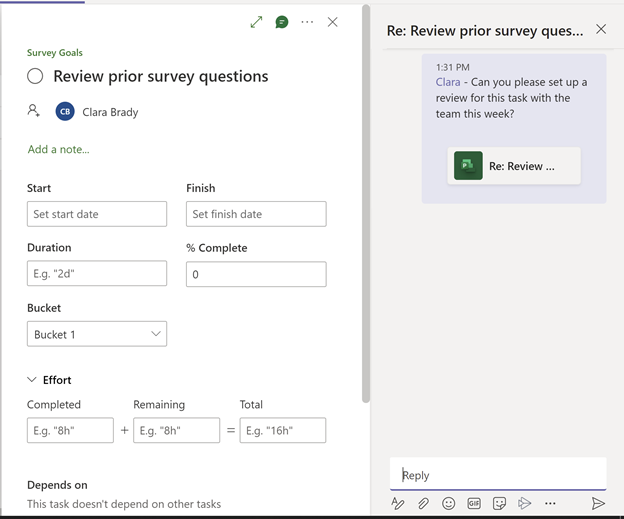Click the assign person icon
Image resolution: width=624 pixels, height=519 pixels.
34,111
